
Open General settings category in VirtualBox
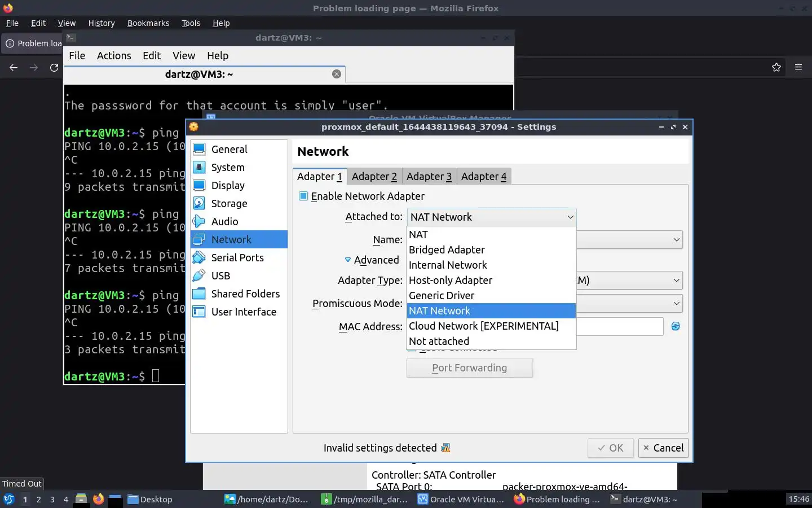point(239,149)
